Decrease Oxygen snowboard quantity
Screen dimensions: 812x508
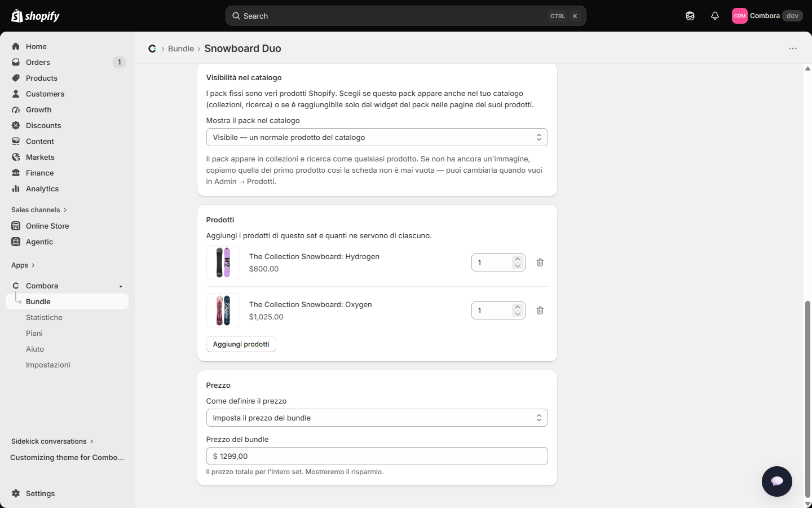coord(518,314)
